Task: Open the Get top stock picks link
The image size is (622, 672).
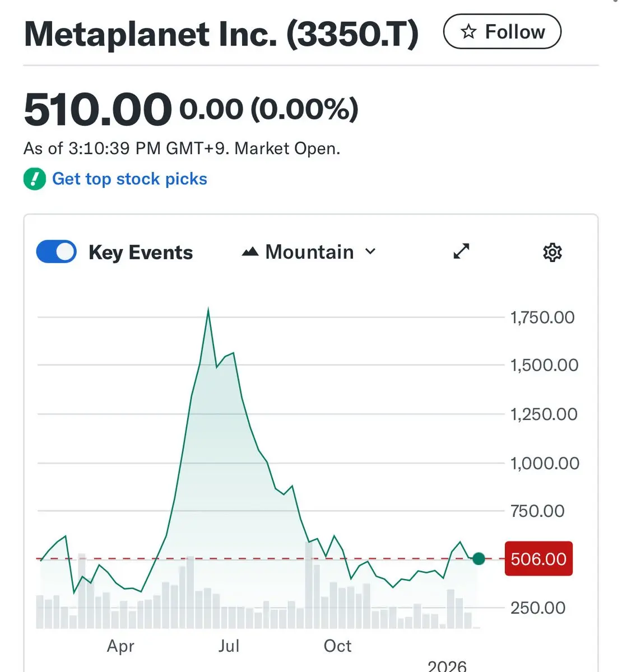Action: pos(129,179)
